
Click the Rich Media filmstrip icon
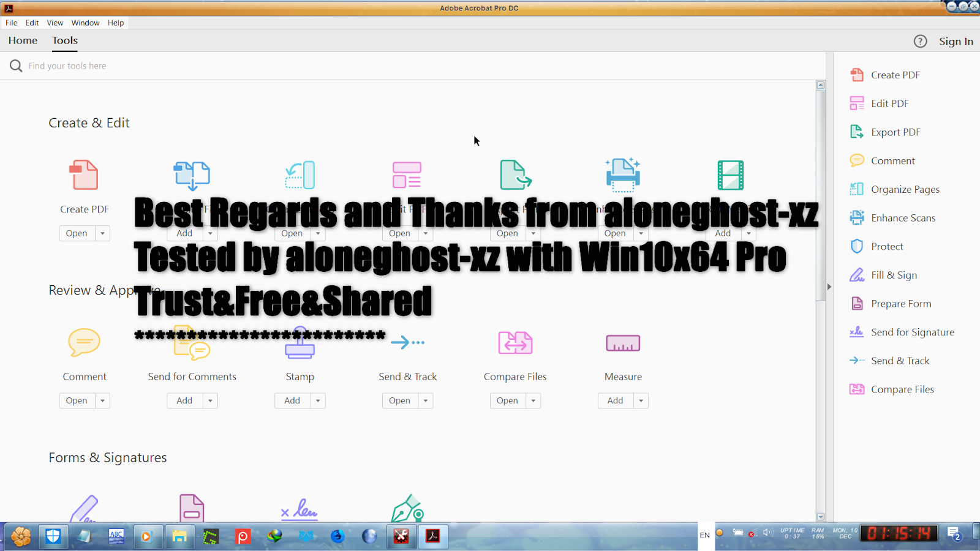coord(731,175)
